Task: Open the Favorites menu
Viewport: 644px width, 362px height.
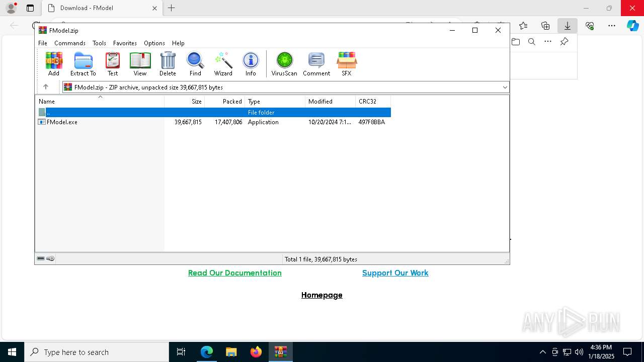Action: (125, 43)
